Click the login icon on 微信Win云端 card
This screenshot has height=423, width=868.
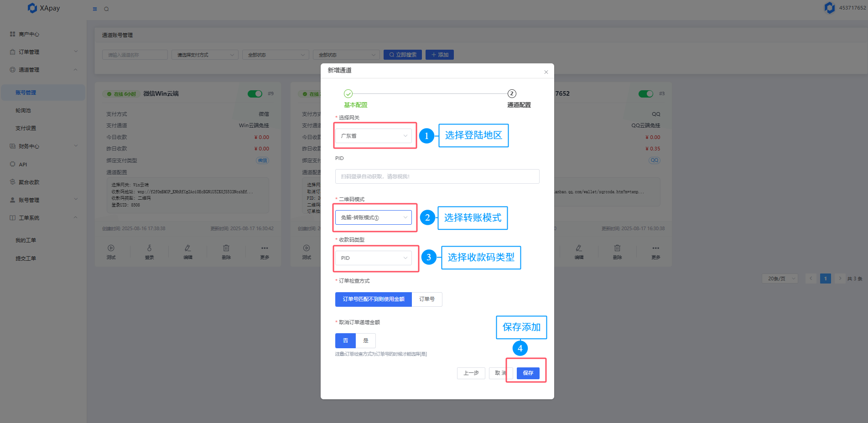[149, 248]
